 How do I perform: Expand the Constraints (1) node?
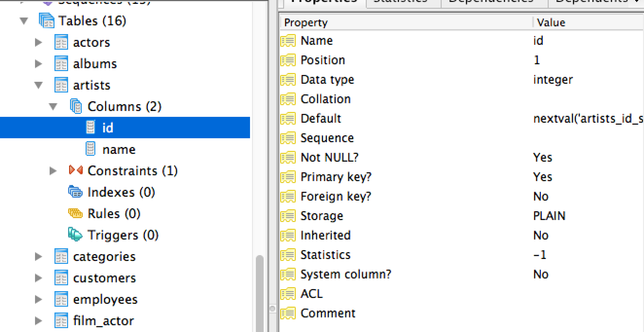coord(53,171)
